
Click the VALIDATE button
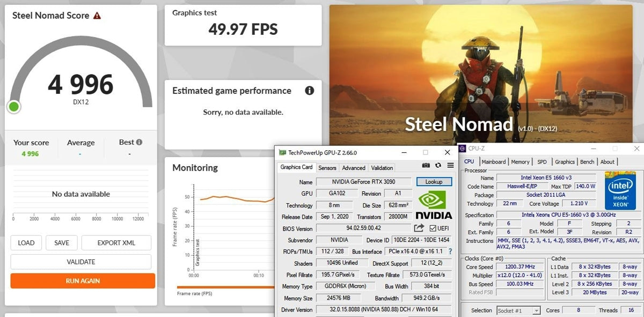click(x=80, y=262)
